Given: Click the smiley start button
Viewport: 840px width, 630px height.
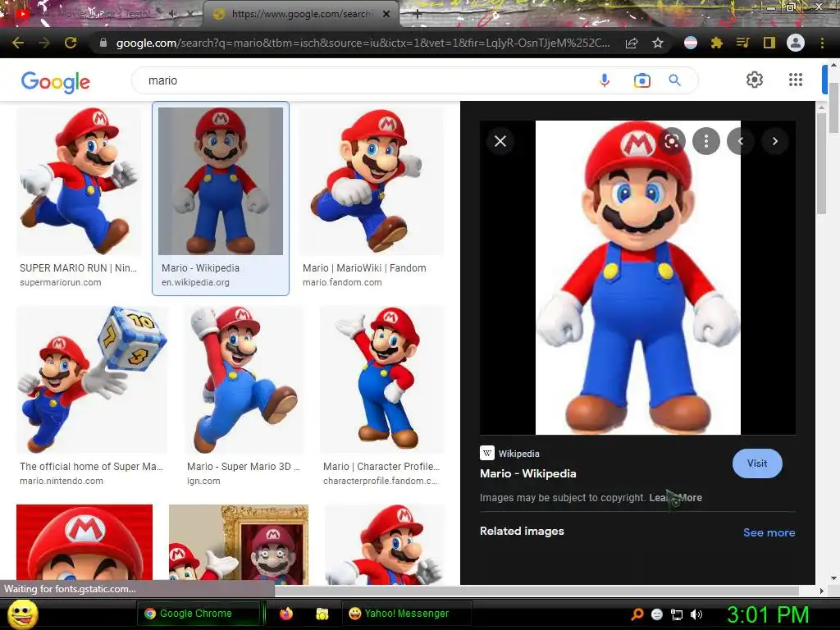Looking at the screenshot, I should [22, 614].
